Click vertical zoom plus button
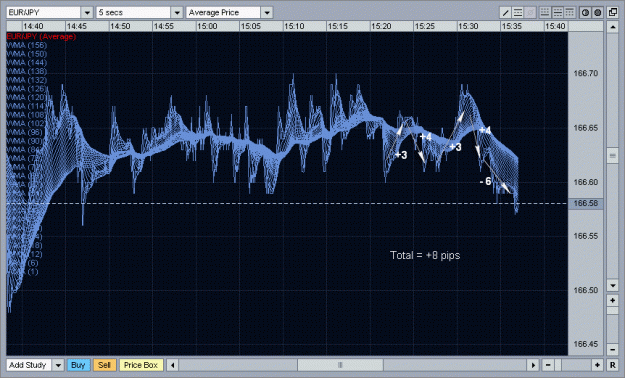This screenshot has height=378, width=625. pos(613,300)
